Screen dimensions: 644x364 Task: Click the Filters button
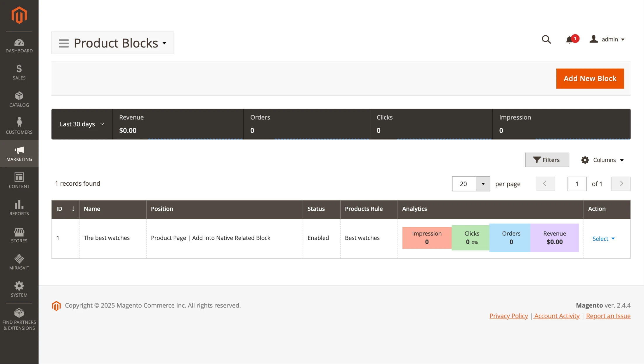point(547,160)
